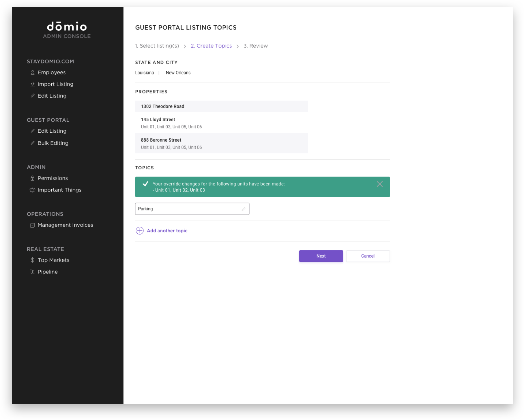Select the Bulk Editing pencil icon
This screenshot has height=420, width=524.
click(x=33, y=143)
